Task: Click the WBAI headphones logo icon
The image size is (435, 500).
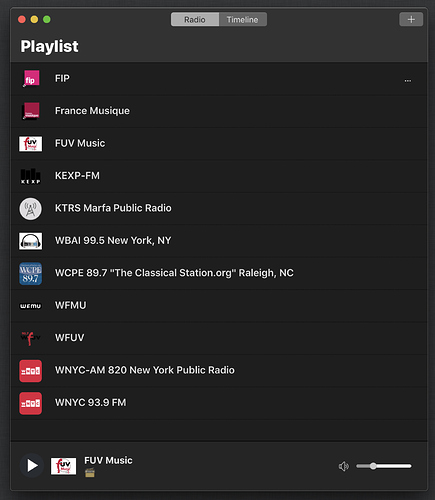Action: [30, 241]
